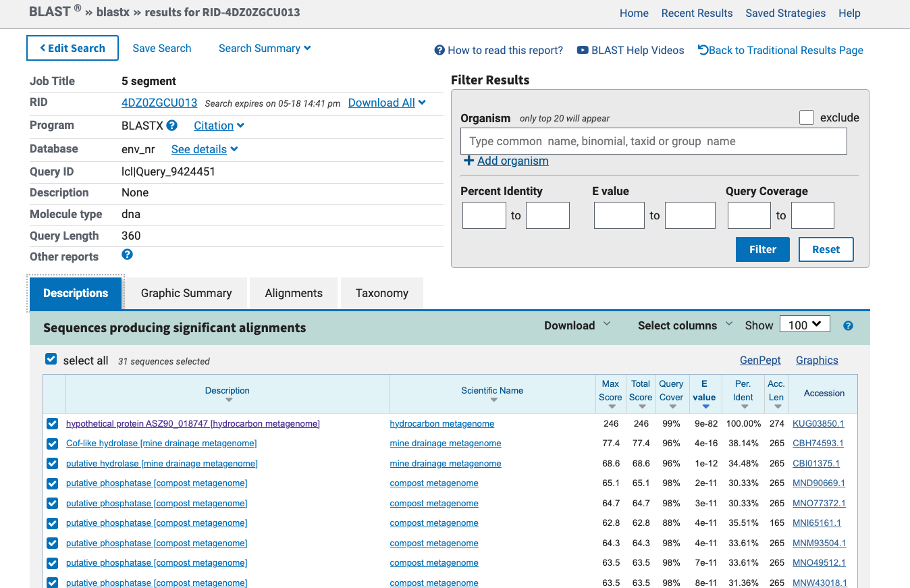The width and height of the screenshot is (910, 588).
Task: Open the Download menu in results header
Action: click(x=577, y=325)
